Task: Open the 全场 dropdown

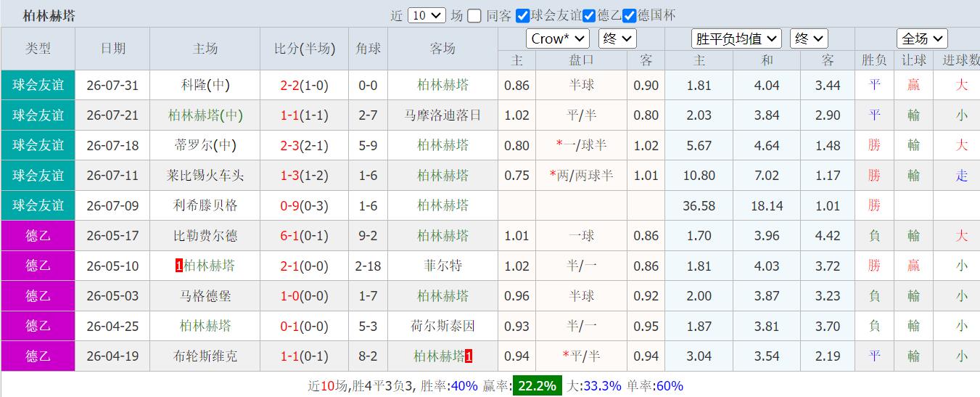Action: [x=922, y=38]
